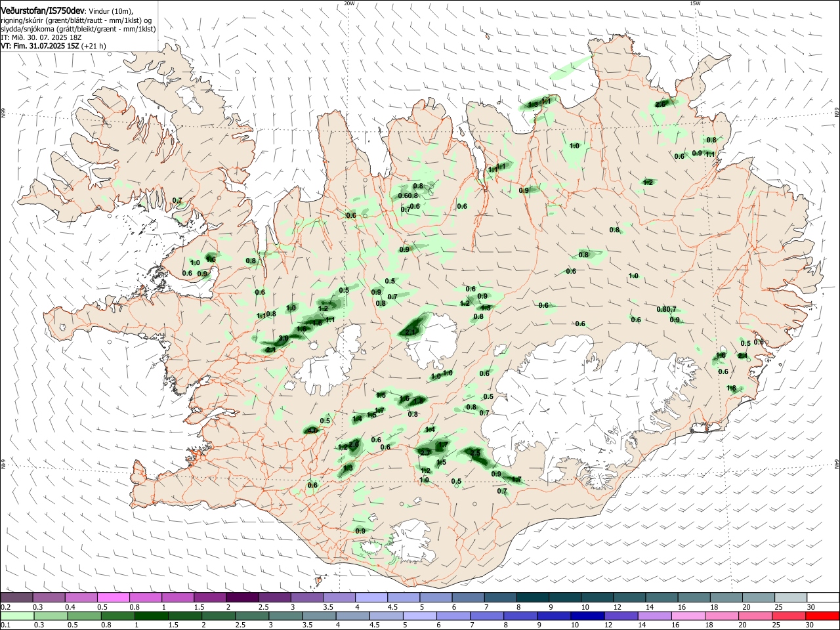Click the 'rigning/skúrir (grænt/blátt/rautt' description line
Screen dimensions: 840x630
point(76,20)
